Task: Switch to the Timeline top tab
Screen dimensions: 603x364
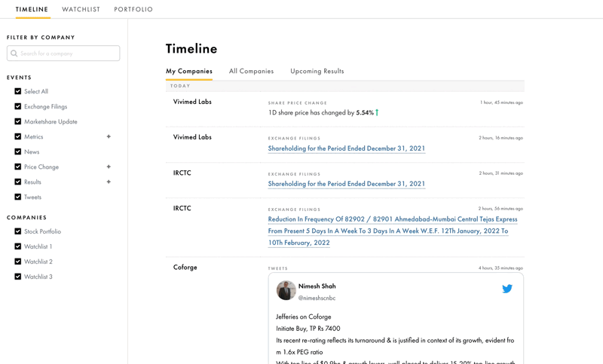Action: coord(32,9)
